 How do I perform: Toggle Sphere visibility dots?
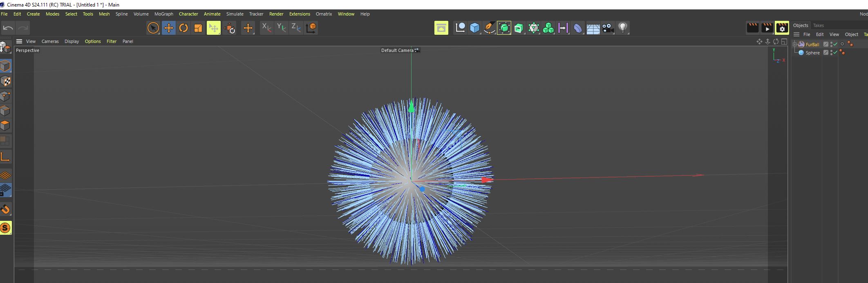tap(831, 53)
